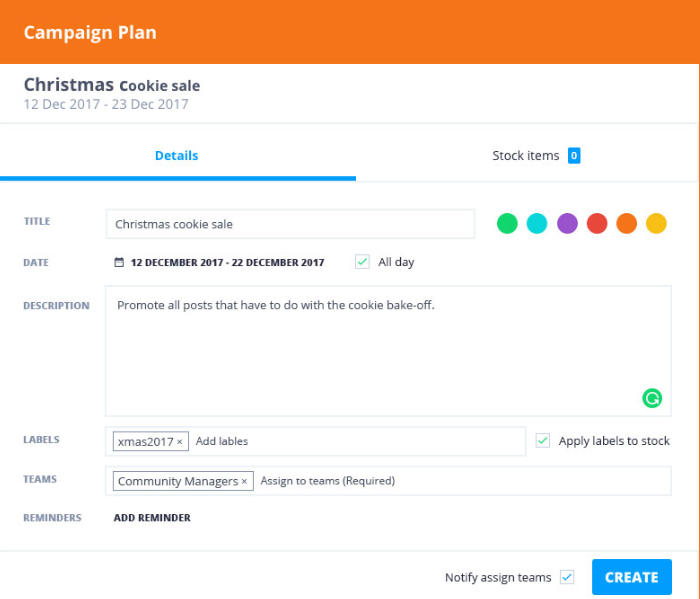Toggle Notify assign teams checkbox
The width and height of the screenshot is (700, 599).
pos(567,577)
